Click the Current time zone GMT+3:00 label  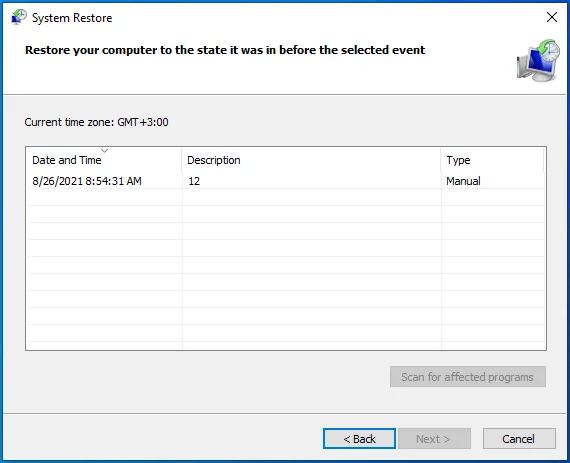96,122
